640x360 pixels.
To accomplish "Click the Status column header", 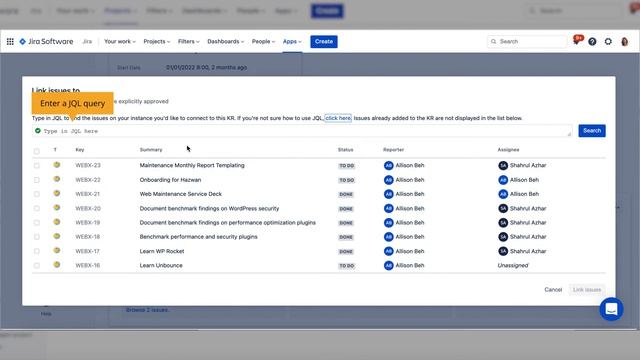I will tap(345, 150).
